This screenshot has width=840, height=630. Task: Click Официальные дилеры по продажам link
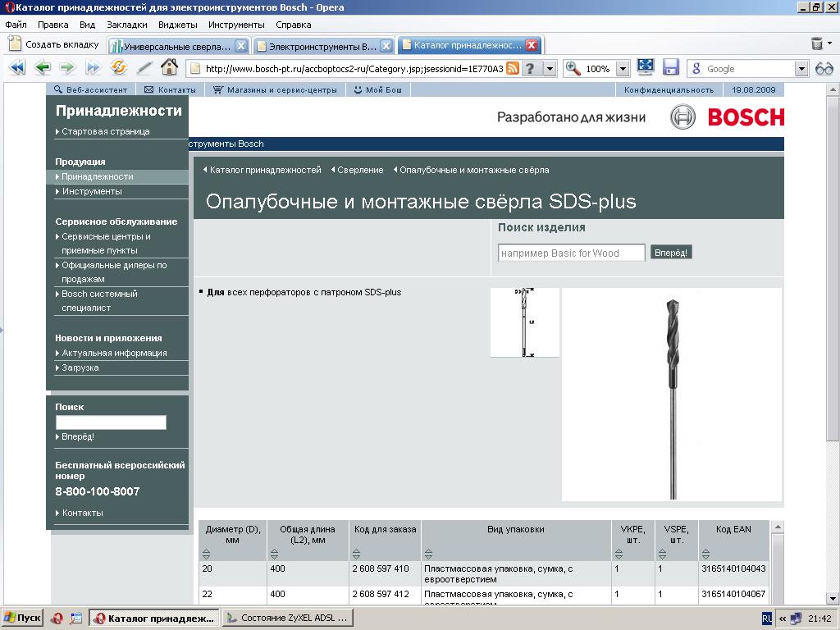tap(114, 272)
